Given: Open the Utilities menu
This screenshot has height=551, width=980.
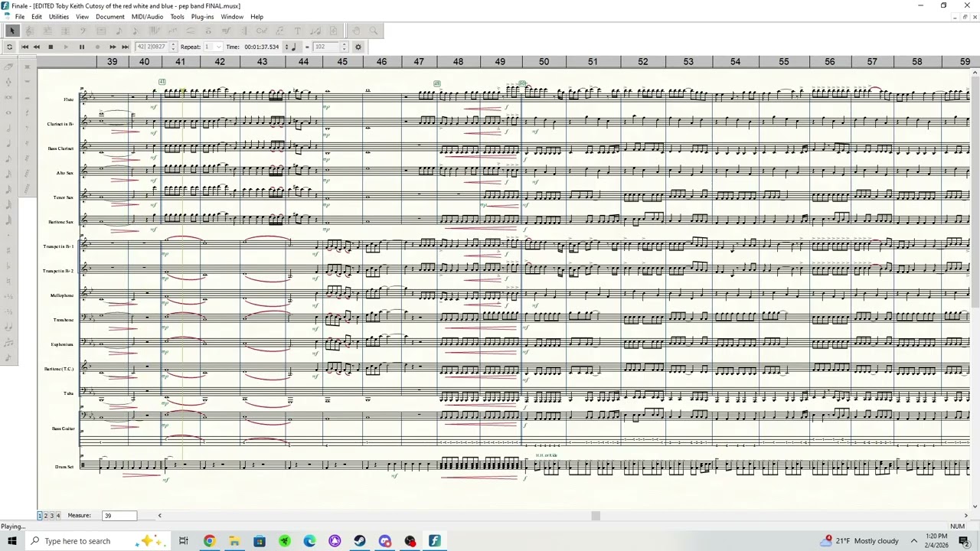Looking at the screenshot, I should point(59,16).
